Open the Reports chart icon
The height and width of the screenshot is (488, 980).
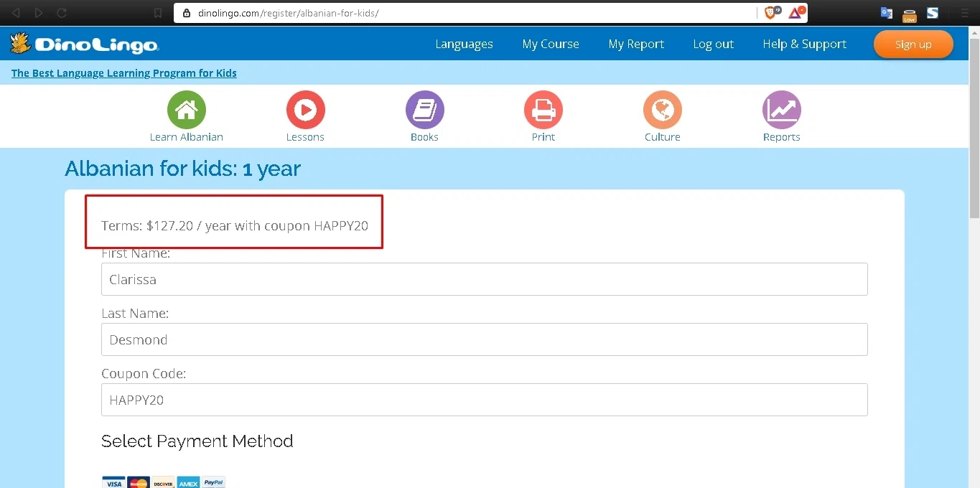(x=782, y=110)
